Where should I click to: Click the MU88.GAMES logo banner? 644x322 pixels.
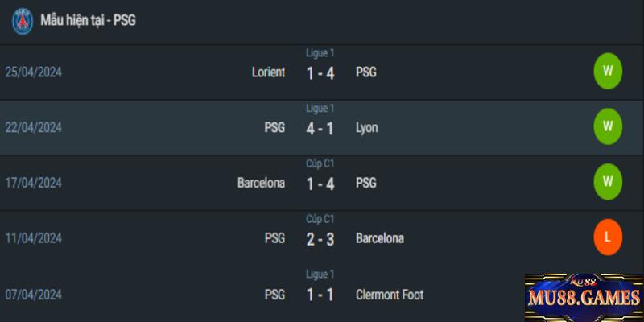point(584,297)
